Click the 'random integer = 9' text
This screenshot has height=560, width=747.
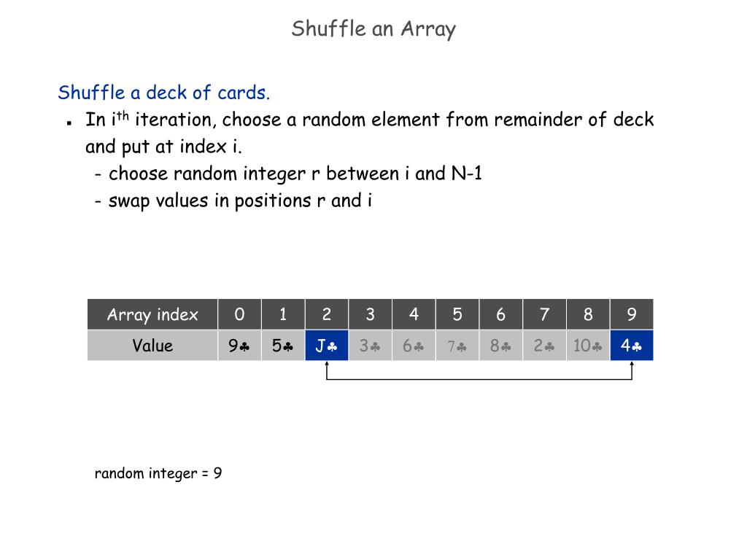(158, 473)
